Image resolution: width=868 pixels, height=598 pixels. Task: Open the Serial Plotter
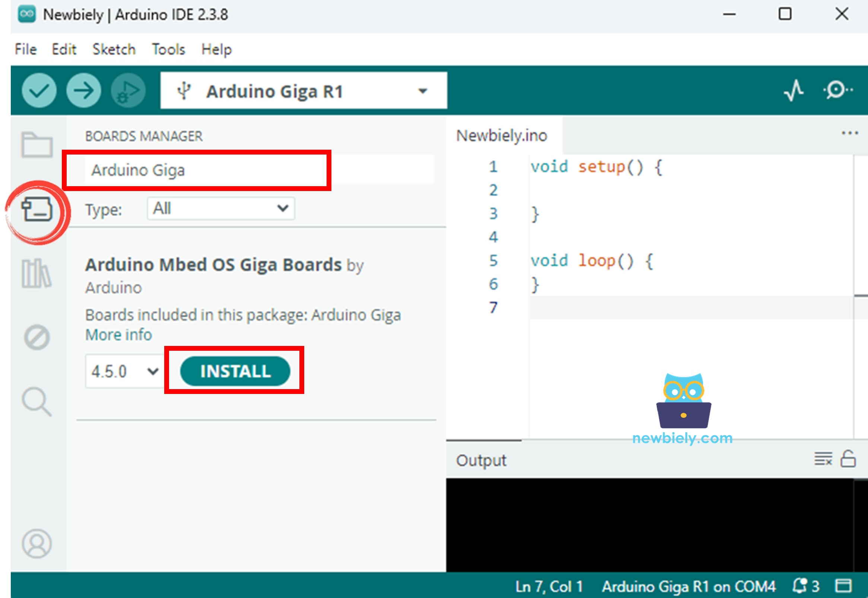click(794, 90)
